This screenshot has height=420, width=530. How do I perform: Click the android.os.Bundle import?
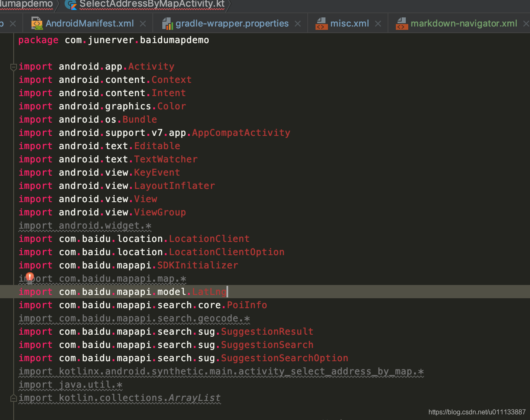88,120
